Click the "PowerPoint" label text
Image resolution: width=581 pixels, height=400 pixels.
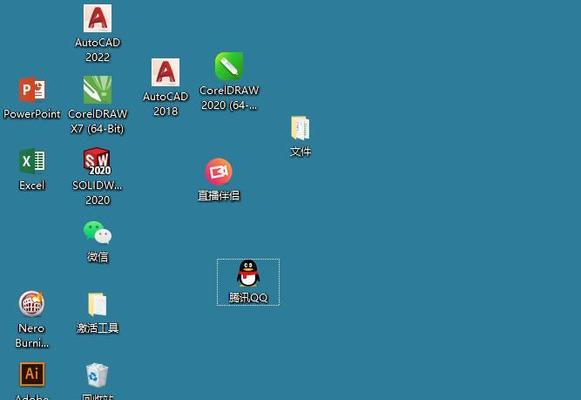click(32, 114)
